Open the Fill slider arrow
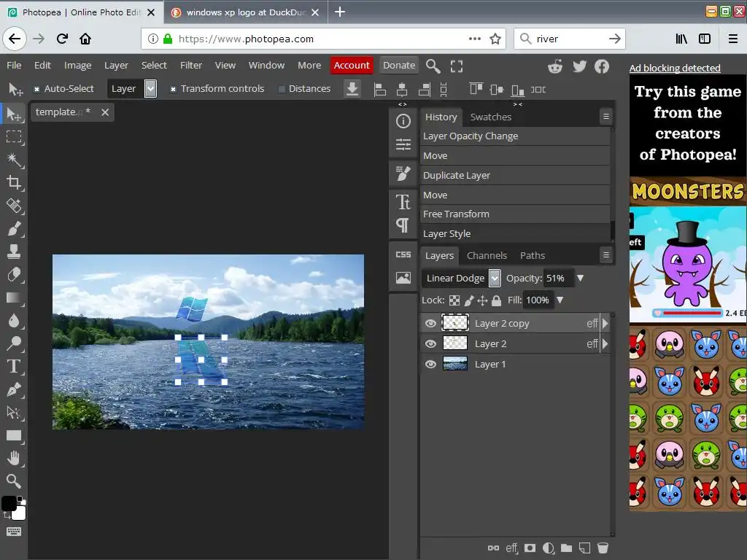The image size is (747, 560). coord(560,300)
